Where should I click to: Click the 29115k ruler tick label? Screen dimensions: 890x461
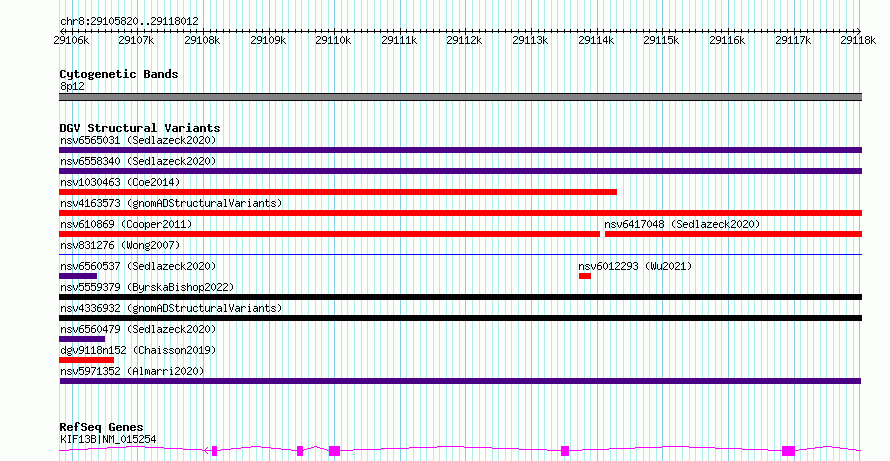(x=661, y=40)
